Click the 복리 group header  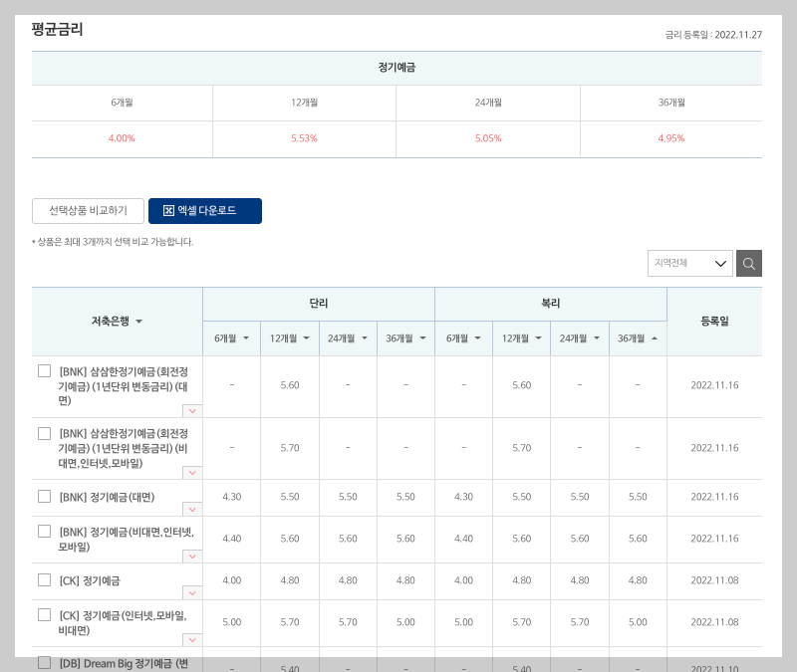[x=551, y=304]
